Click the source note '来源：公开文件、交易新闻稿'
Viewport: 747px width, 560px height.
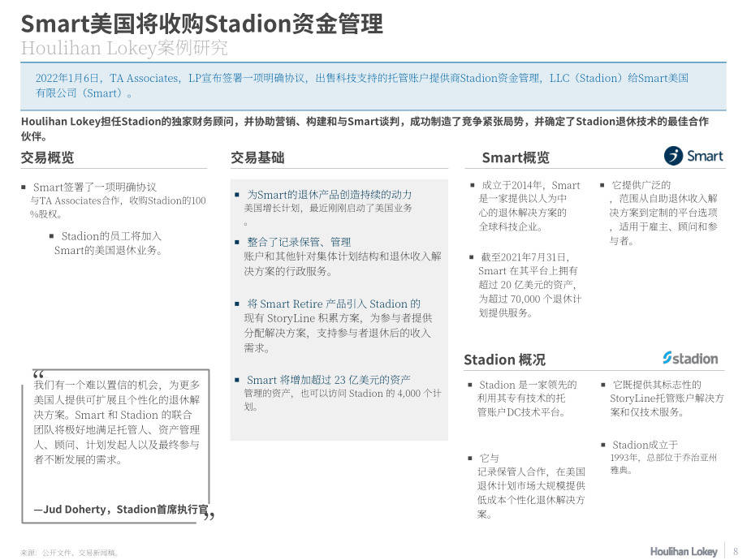tap(70, 553)
